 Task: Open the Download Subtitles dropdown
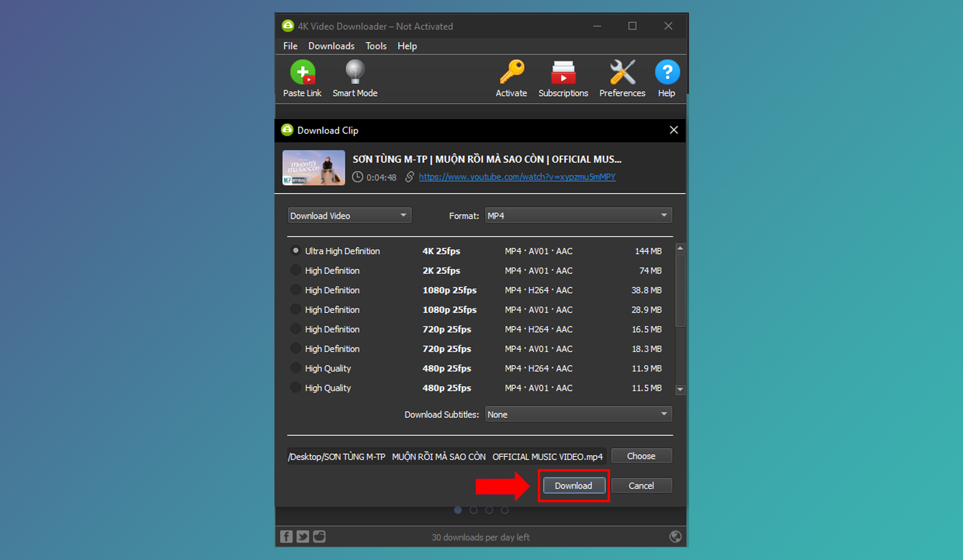578,414
